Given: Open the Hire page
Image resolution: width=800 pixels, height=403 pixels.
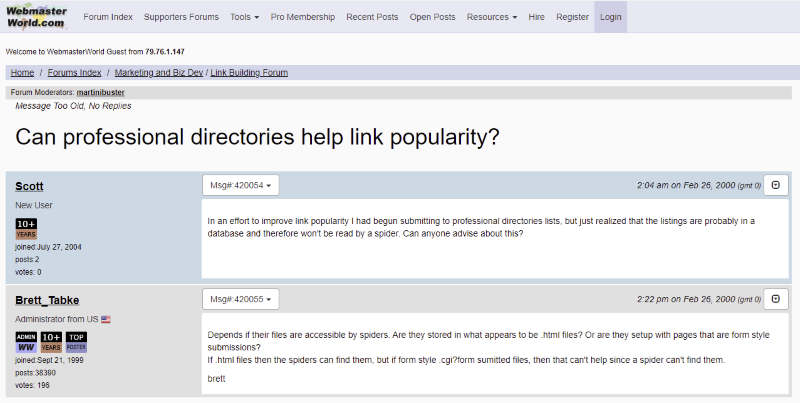Looking at the screenshot, I should [536, 17].
